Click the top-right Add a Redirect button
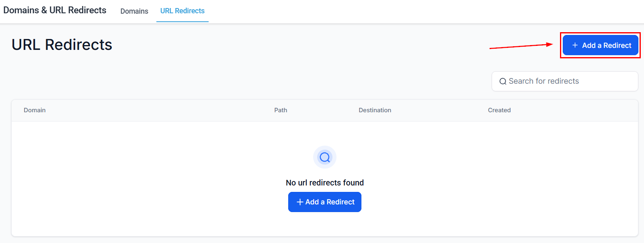This screenshot has width=644, height=243. pyautogui.click(x=600, y=45)
